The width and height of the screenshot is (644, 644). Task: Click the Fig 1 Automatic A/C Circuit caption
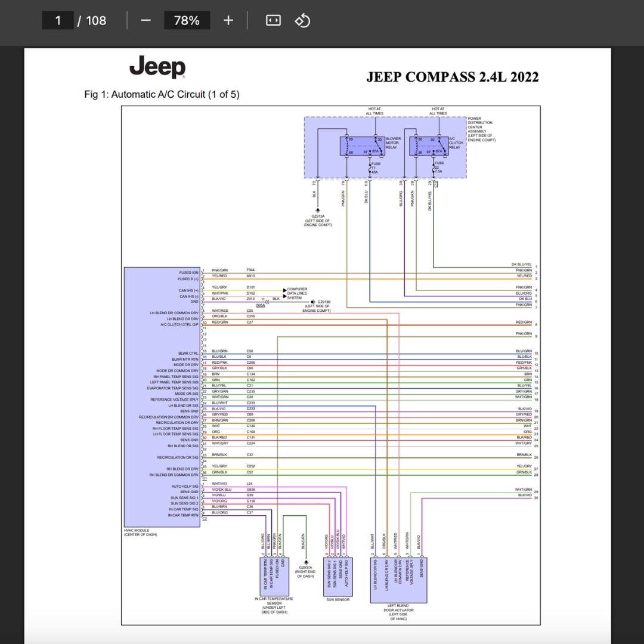coord(162,94)
